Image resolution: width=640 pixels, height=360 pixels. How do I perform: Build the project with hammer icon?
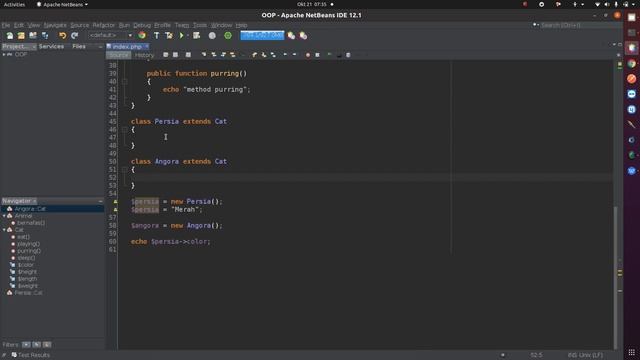tap(156, 36)
